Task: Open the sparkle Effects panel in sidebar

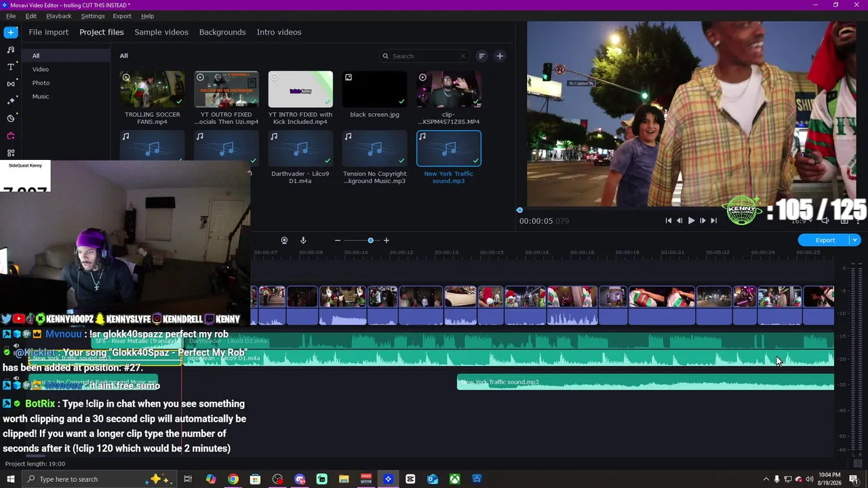Action: pyautogui.click(x=11, y=101)
